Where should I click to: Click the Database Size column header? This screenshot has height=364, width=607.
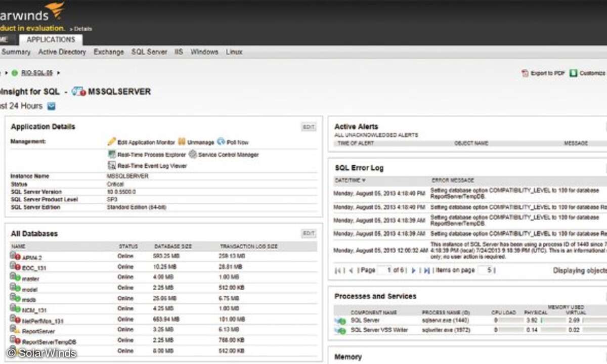click(x=173, y=246)
